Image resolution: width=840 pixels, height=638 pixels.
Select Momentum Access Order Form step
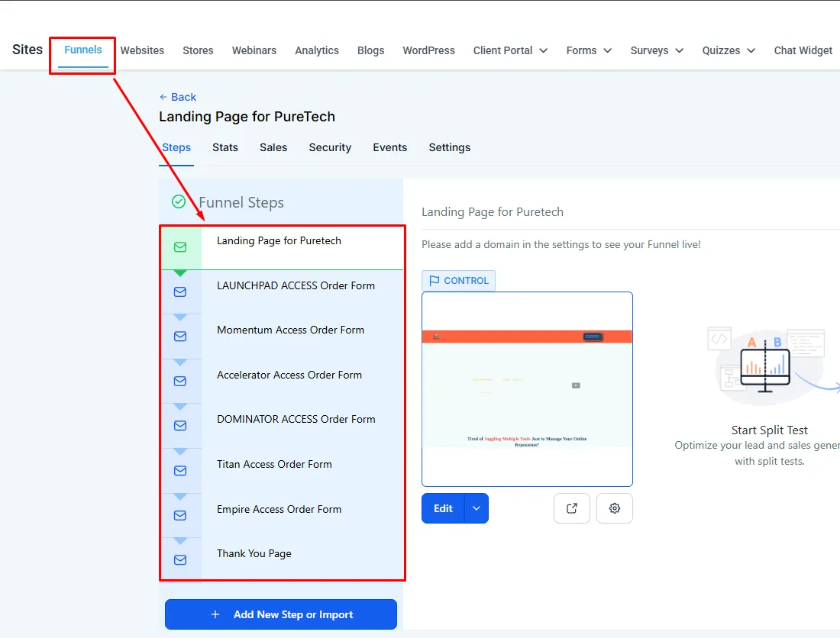tap(283, 336)
